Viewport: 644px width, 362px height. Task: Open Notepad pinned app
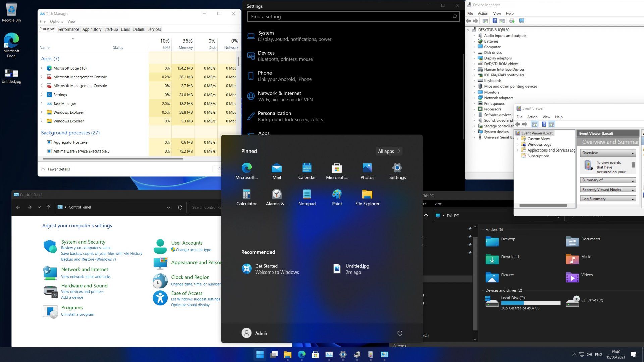click(x=307, y=197)
